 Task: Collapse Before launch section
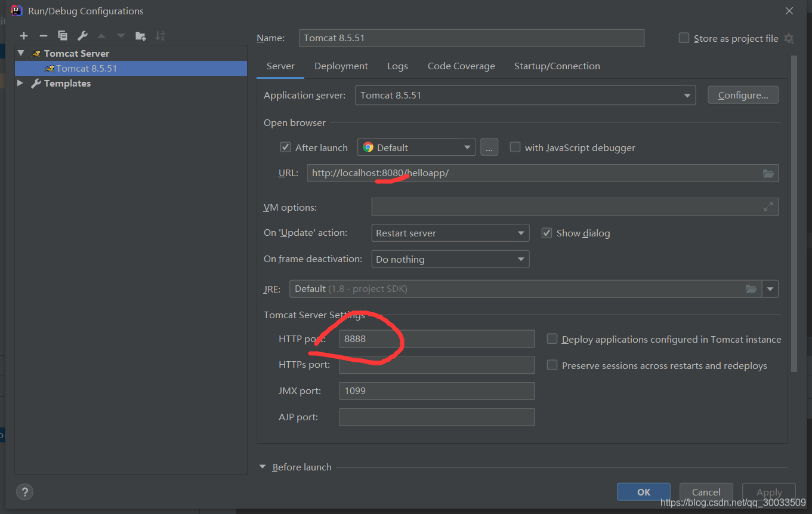pos(263,467)
